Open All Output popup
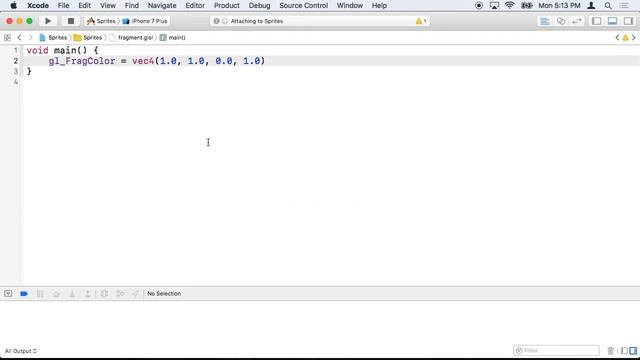The image size is (640, 360). click(x=20, y=351)
